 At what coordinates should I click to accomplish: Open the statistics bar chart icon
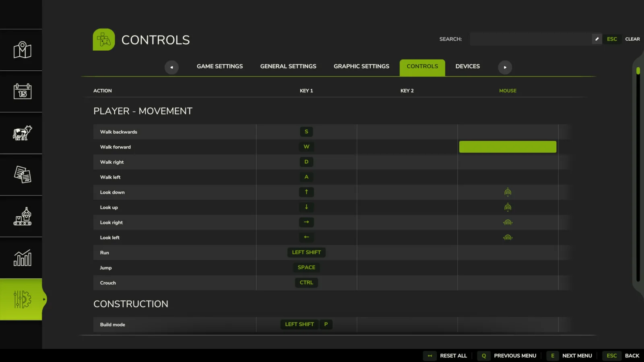[22, 258]
